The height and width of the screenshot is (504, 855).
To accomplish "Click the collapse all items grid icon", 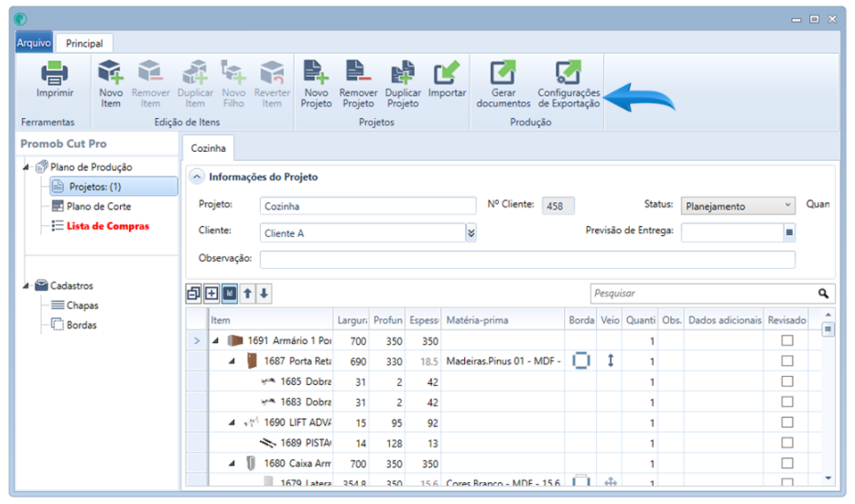I will [x=193, y=294].
